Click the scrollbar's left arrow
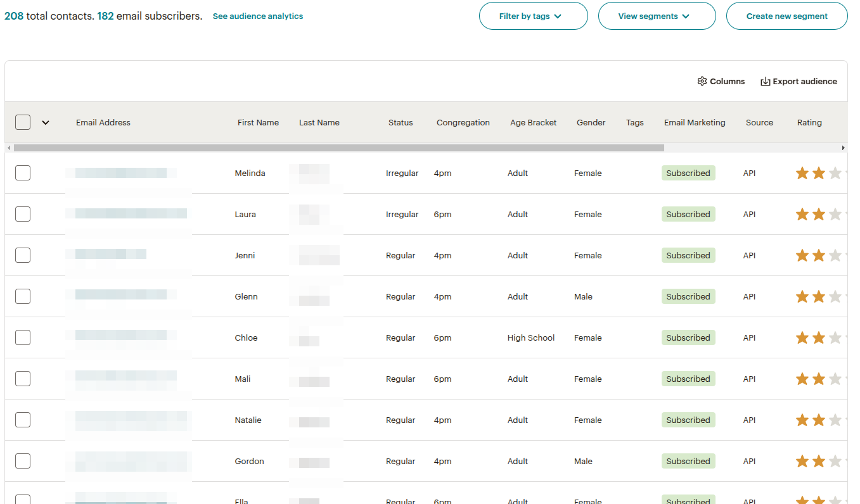This screenshot has width=860, height=504. tap(9, 148)
